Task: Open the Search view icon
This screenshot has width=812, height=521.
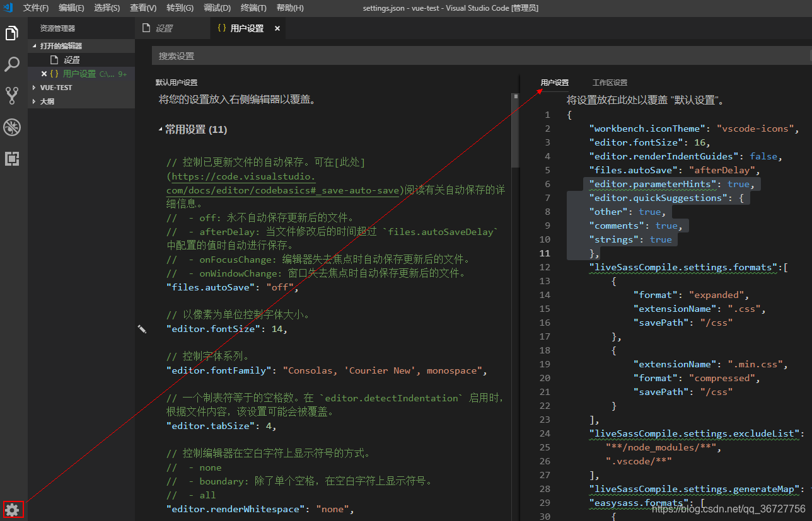Action: pyautogui.click(x=12, y=64)
